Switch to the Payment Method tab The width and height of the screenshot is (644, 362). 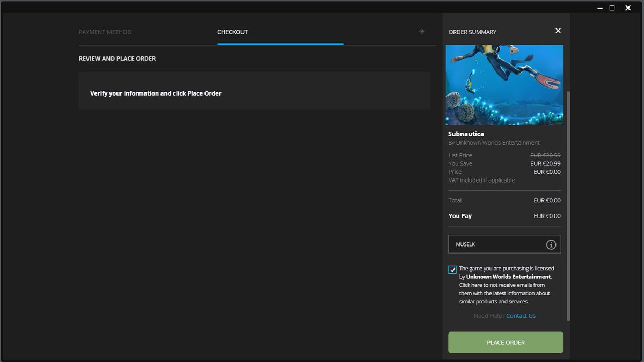(x=105, y=32)
